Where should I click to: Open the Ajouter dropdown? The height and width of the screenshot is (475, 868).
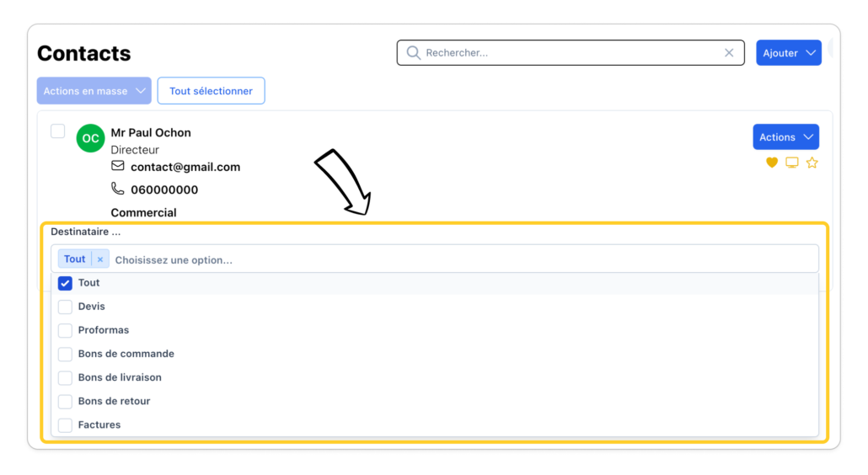[788, 53]
